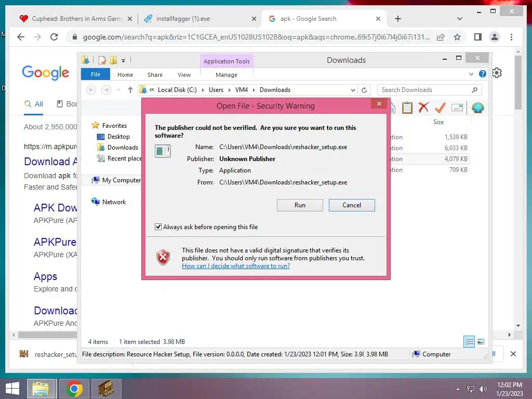
Task: Open Recent places in navigation pane
Action: pos(124,158)
